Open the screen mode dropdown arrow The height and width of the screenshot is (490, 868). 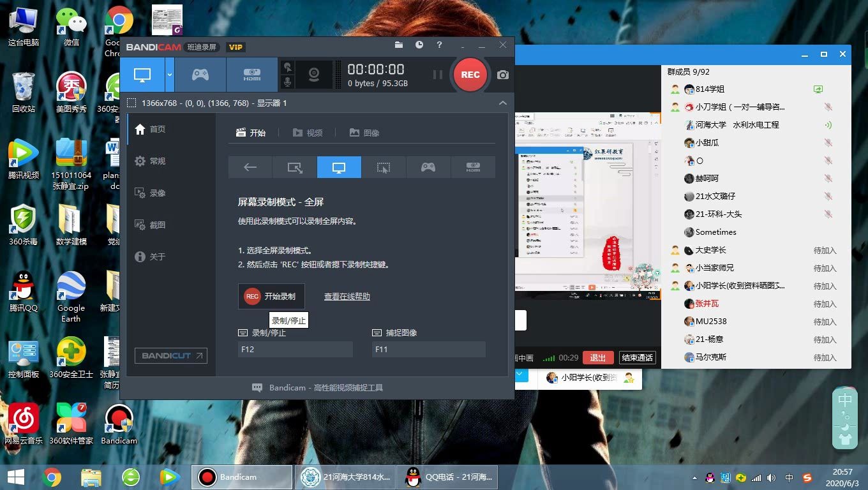[x=170, y=75]
